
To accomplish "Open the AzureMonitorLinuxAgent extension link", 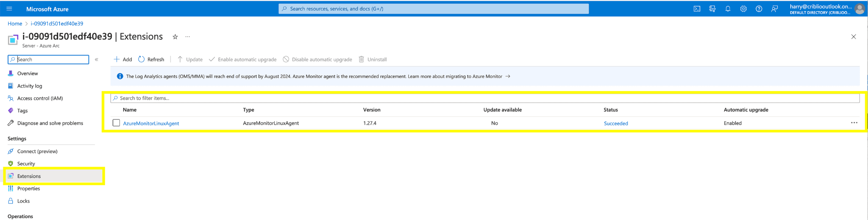I will tap(151, 123).
